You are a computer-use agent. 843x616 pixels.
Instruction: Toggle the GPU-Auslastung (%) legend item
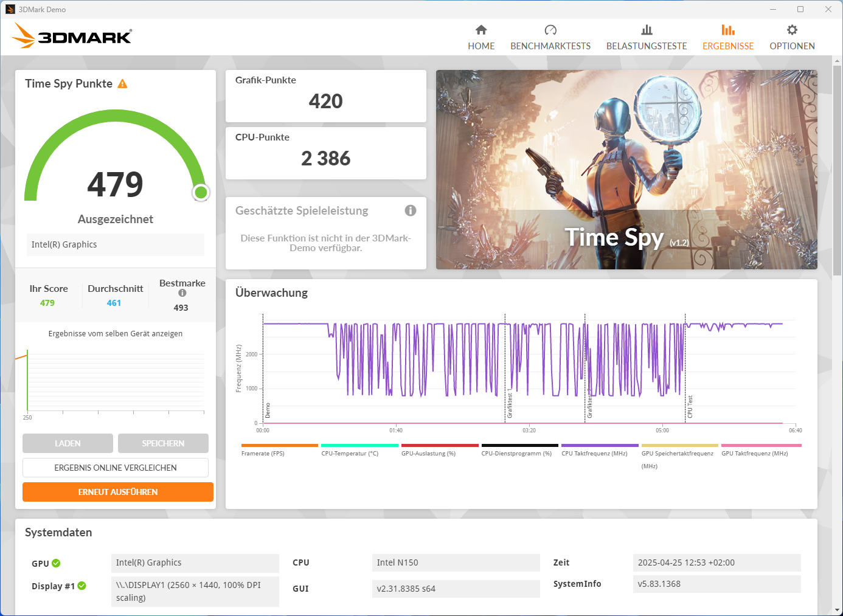440,451
